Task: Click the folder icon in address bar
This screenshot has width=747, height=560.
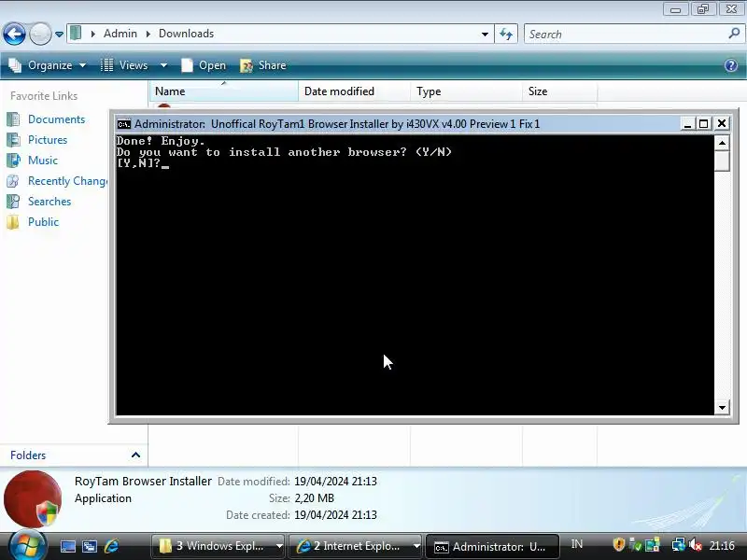Action: point(76,34)
